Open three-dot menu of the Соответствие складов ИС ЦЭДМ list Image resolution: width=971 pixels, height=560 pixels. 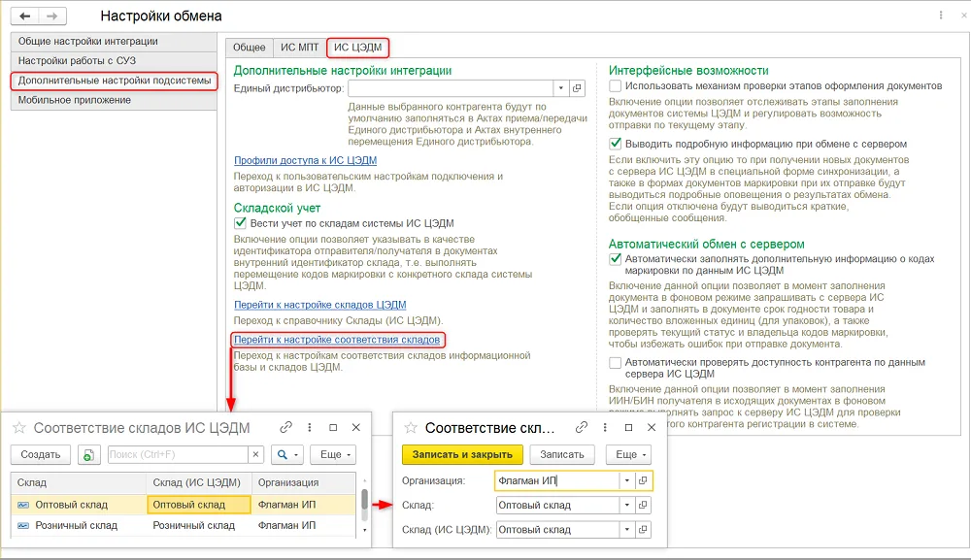tap(310, 427)
